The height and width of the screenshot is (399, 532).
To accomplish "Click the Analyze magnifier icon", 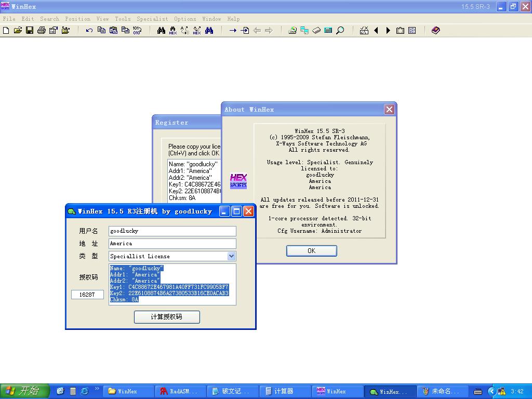I will [340, 31].
